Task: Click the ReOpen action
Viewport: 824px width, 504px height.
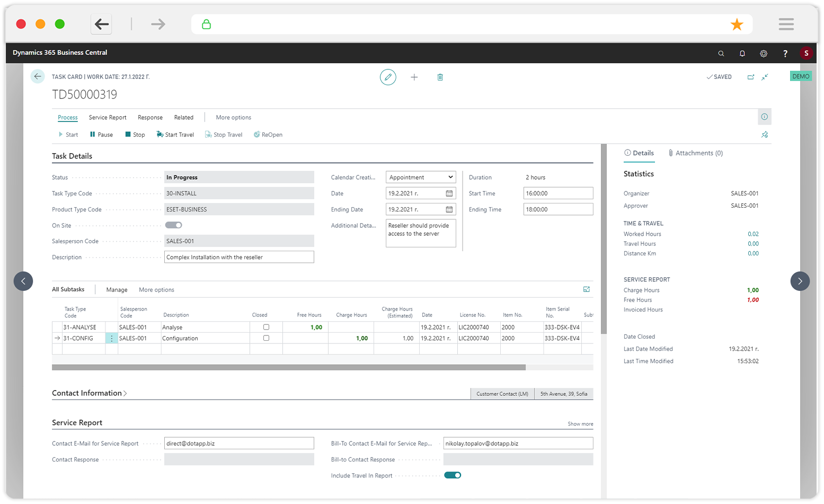Action: pos(268,135)
